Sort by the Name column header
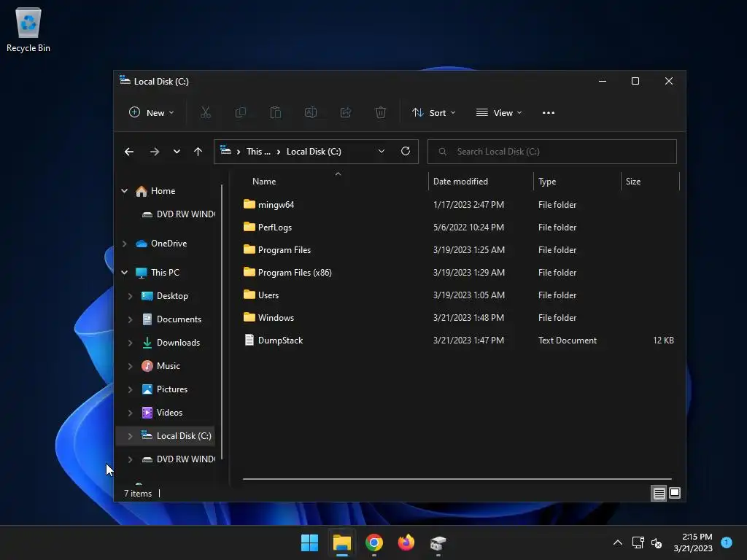 264,182
